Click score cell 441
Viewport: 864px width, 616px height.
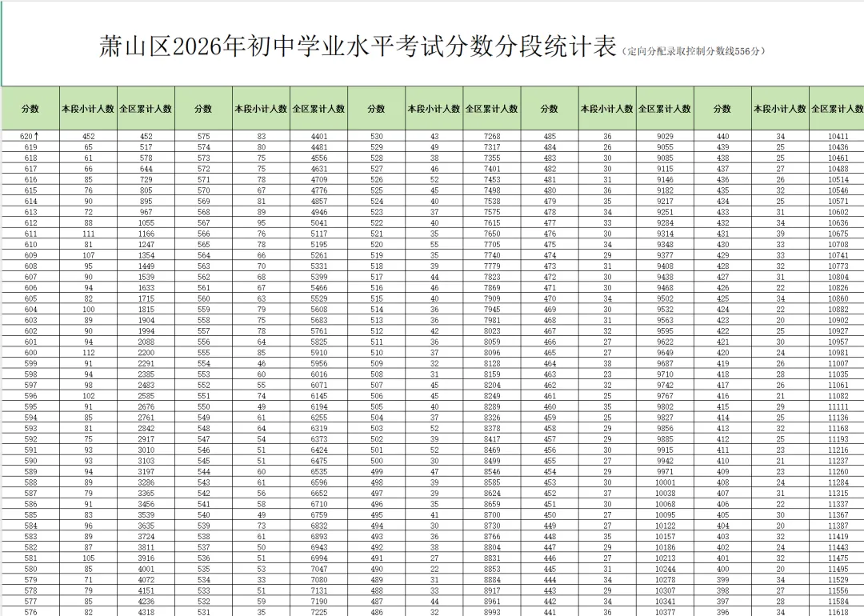click(550, 611)
